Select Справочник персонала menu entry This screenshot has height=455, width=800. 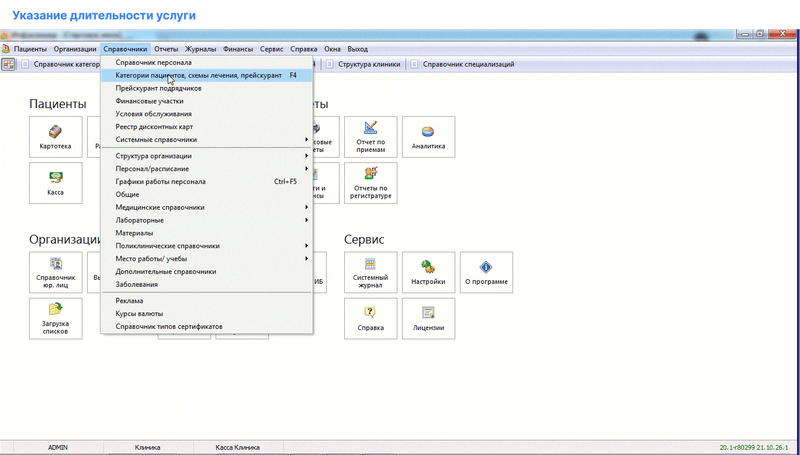pyautogui.click(x=207, y=63)
